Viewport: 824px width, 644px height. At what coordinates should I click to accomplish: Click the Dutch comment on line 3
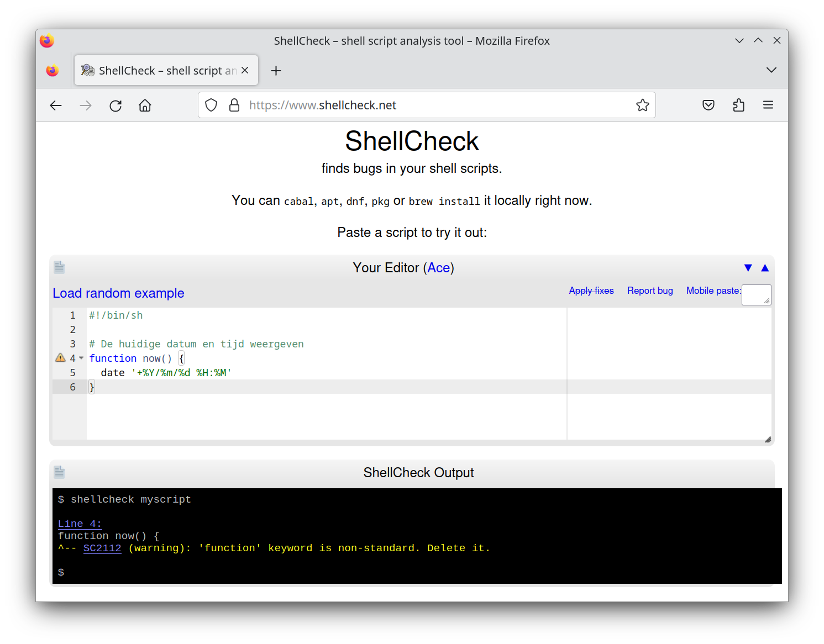coord(196,344)
